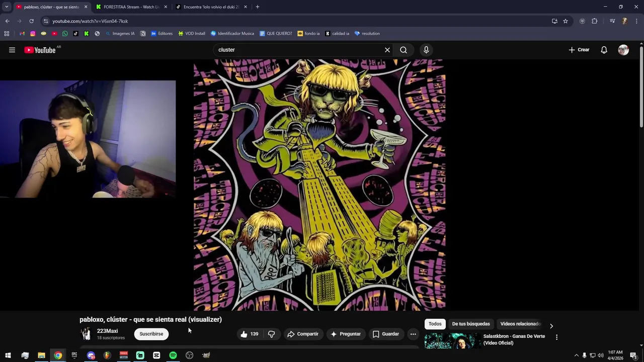
Task: Open File Explorer from the taskbar
Action: pos(41,355)
